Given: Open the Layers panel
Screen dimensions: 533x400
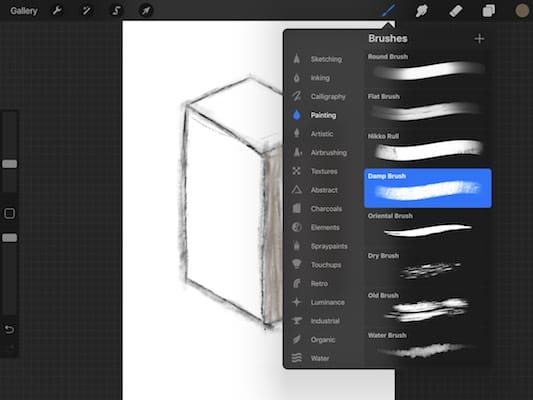Looking at the screenshot, I should (488, 11).
